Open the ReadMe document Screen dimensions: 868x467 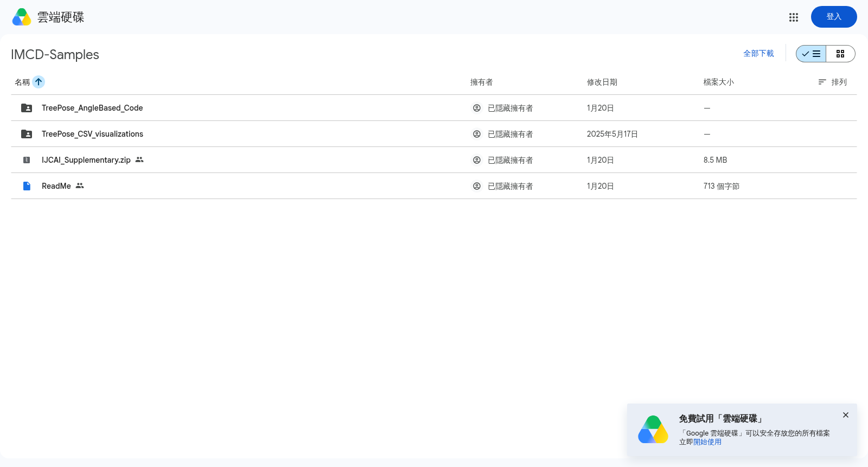(x=56, y=186)
